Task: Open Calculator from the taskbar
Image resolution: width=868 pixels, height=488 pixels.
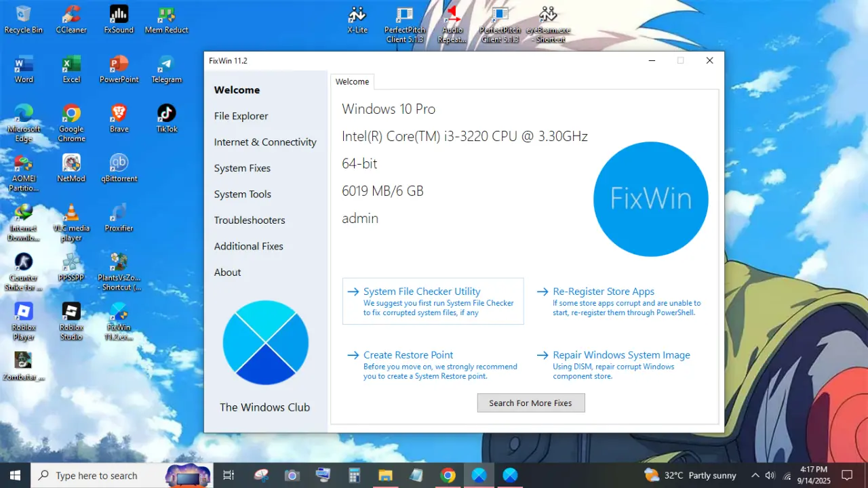Action: (354, 475)
